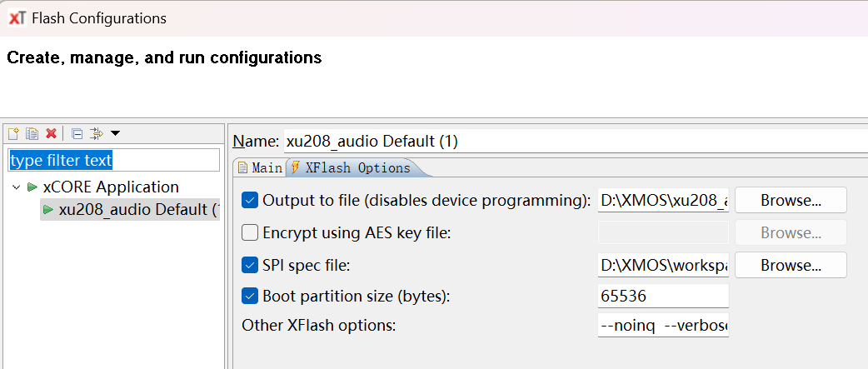Collapse the xCORE Application tree node
This screenshot has width=868, height=369.
16,187
